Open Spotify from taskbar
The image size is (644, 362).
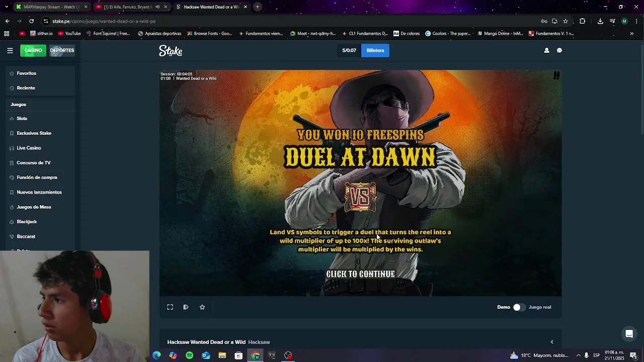189,355
